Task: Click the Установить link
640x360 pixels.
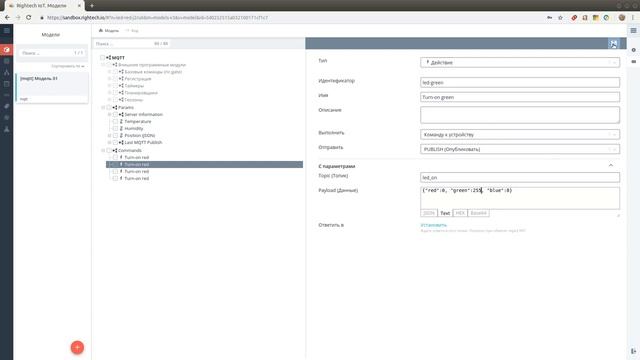Action: (433, 225)
